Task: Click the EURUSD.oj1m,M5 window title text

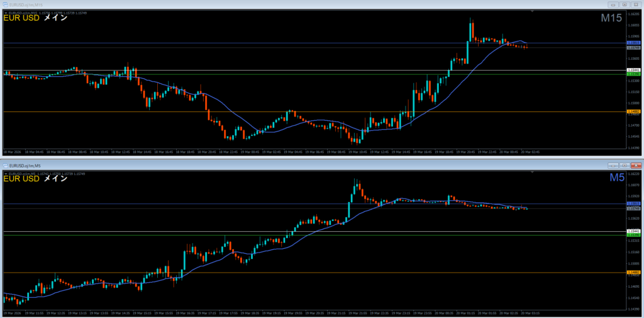Action: [24, 165]
